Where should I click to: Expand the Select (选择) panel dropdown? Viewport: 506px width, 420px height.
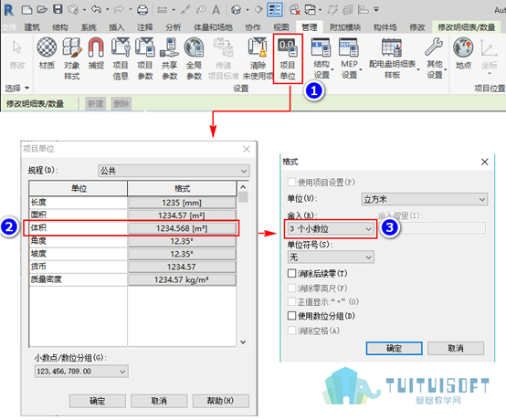pos(27,88)
